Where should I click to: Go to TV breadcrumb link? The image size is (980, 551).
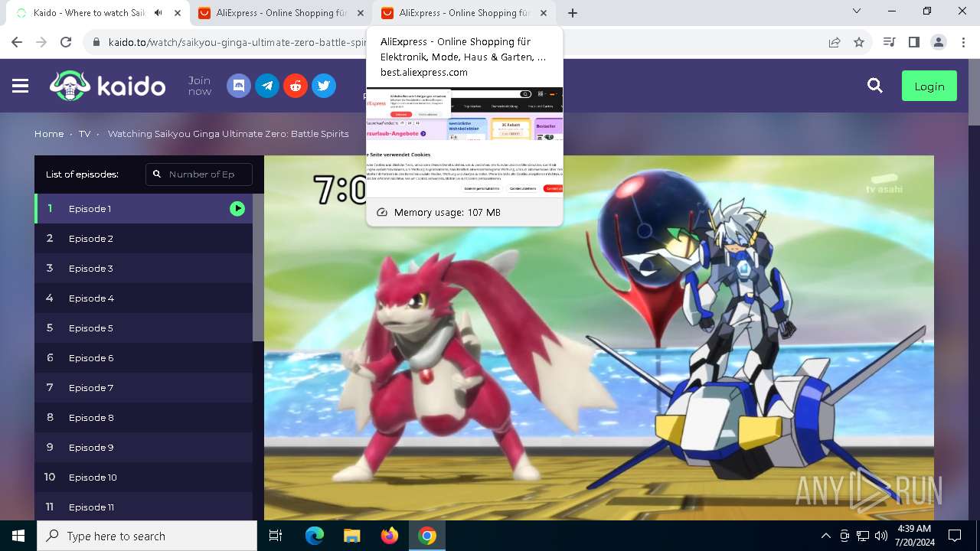(84, 134)
